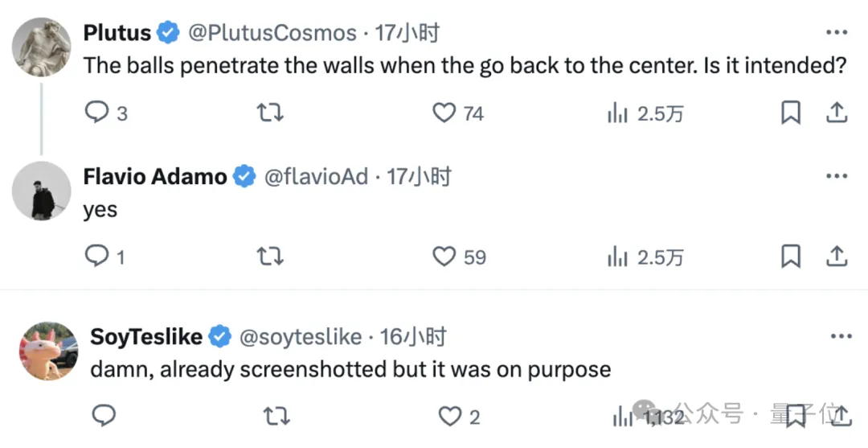Share the Plutus tweet

tap(837, 113)
